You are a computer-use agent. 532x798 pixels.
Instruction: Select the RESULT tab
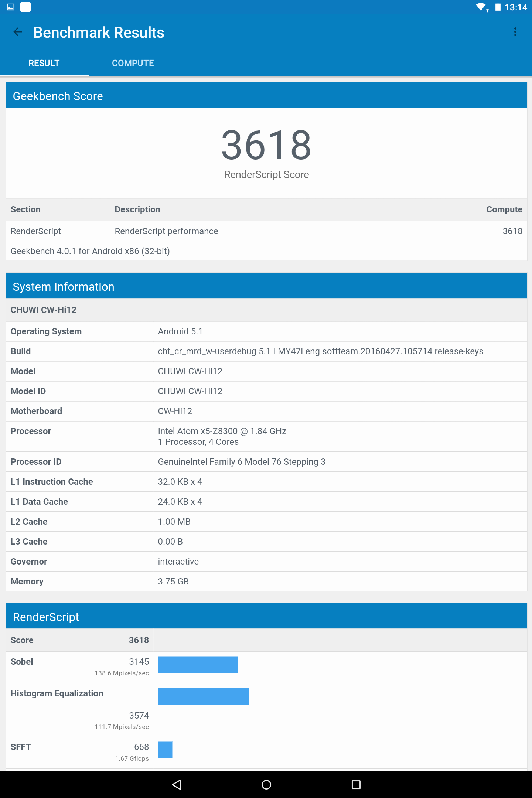44,63
